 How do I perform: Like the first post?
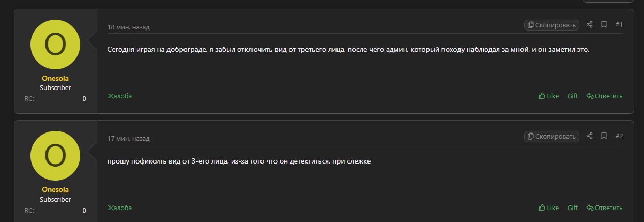coord(548,96)
